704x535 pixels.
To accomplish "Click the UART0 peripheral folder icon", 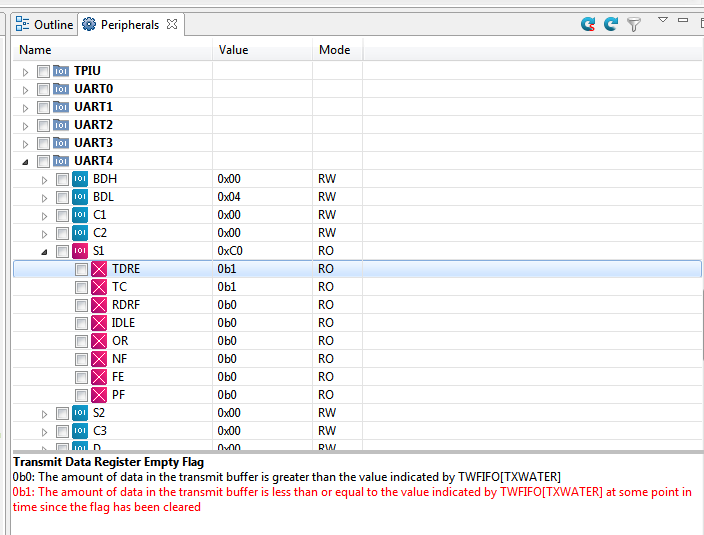I will [61, 89].
